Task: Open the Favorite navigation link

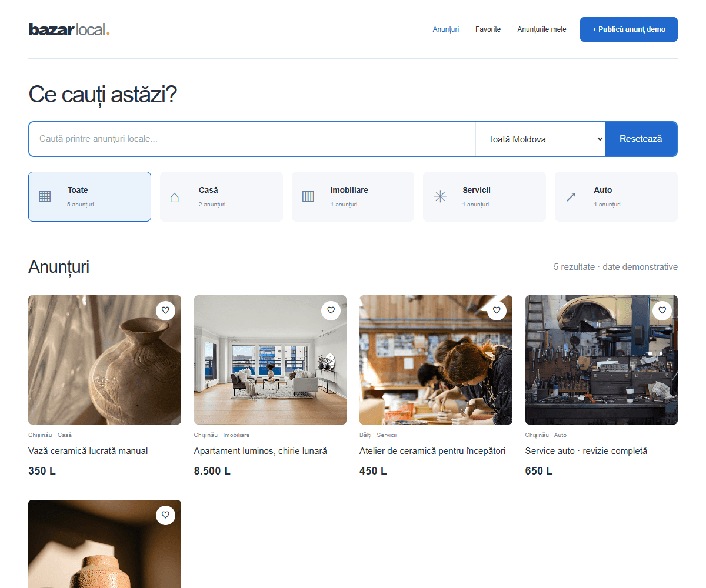Action: pyautogui.click(x=488, y=29)
